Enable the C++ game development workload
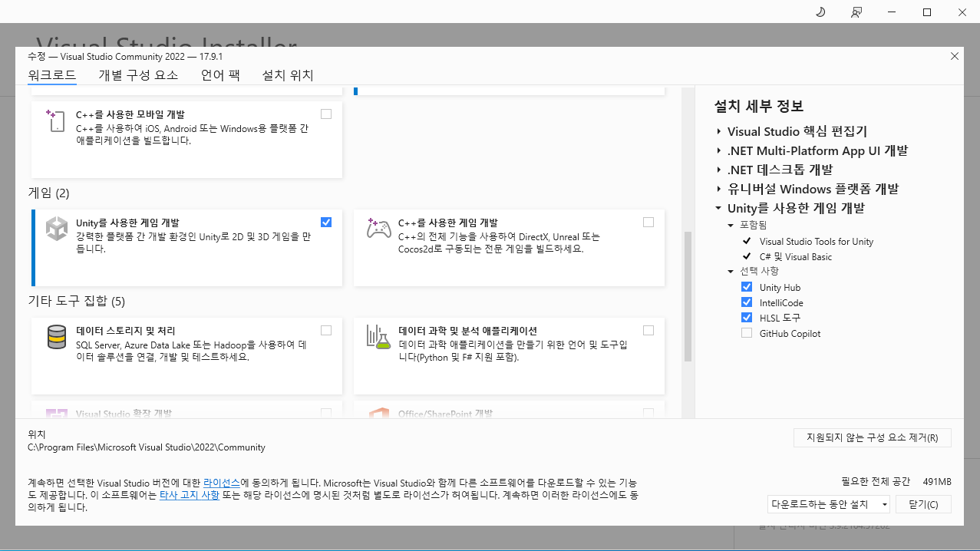Screen dimensions: 980x551 click(x=648, y=222)
